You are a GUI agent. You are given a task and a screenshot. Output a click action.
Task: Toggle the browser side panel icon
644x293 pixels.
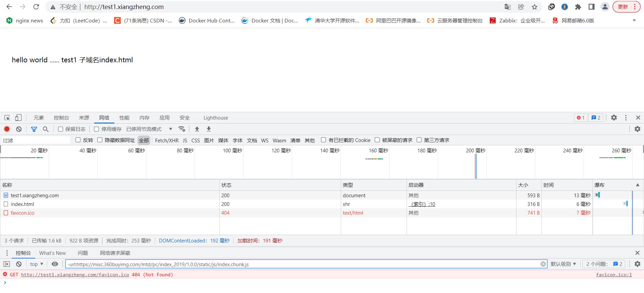coord(591,7)
